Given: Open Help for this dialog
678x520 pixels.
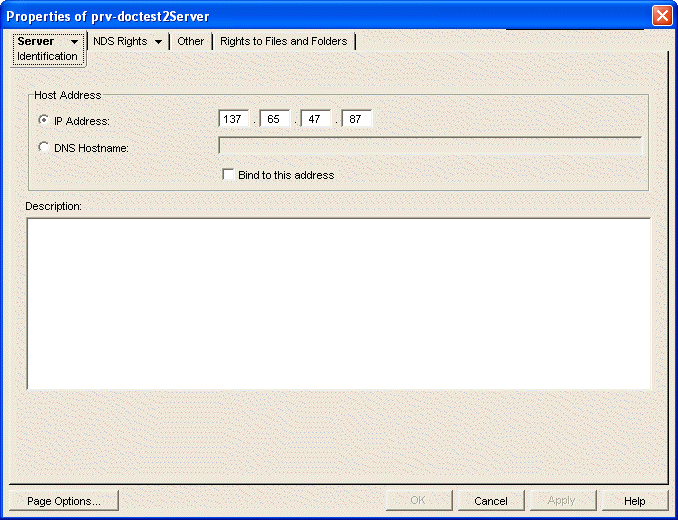Looking at the screenshot, I should pos(635,501).
